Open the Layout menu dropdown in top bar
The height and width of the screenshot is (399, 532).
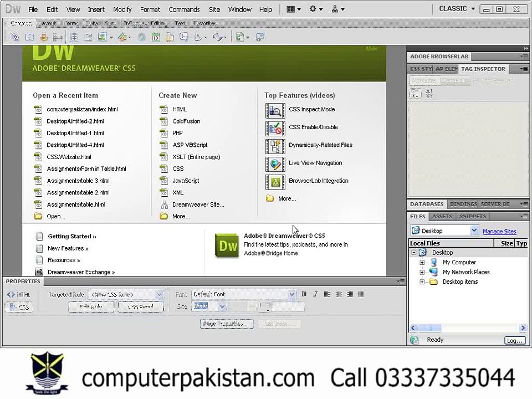click(294, 9)
